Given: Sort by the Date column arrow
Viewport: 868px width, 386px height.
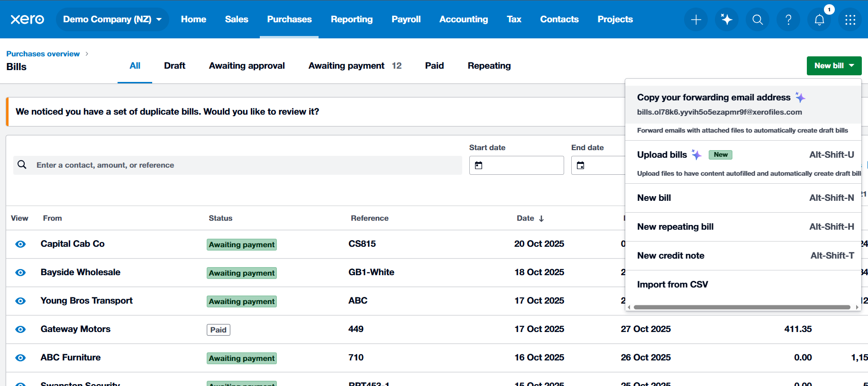Looking at the screenshot, I should pyautogui.click(x=541, y=218).
